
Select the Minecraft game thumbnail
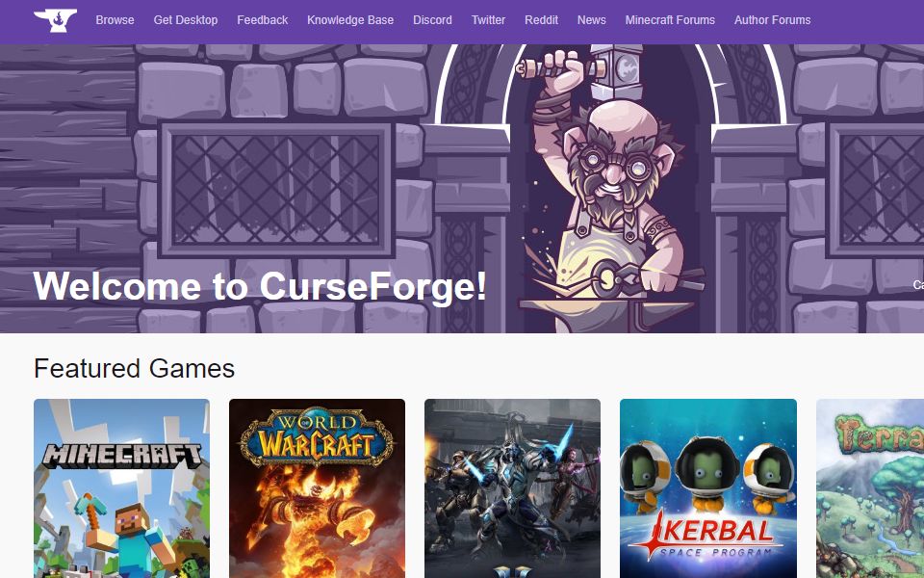(121, 488)
